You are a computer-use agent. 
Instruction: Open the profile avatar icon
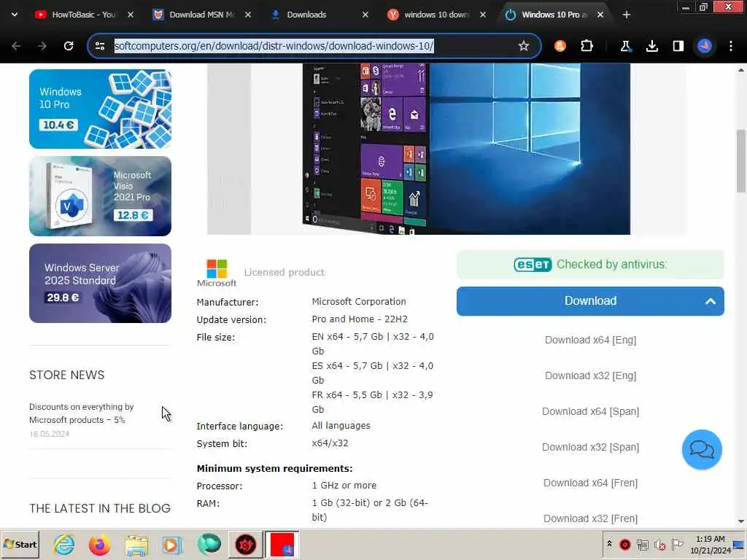[705, 46]
